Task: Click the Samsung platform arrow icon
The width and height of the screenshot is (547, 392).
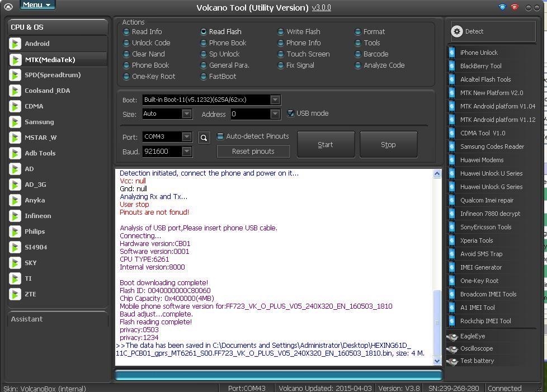Action: click(15, 122)
